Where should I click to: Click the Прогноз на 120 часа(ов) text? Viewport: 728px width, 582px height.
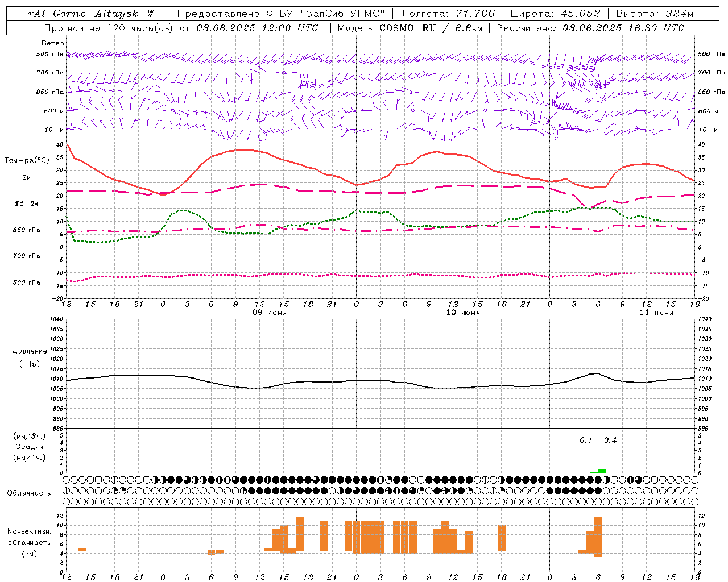109,28
